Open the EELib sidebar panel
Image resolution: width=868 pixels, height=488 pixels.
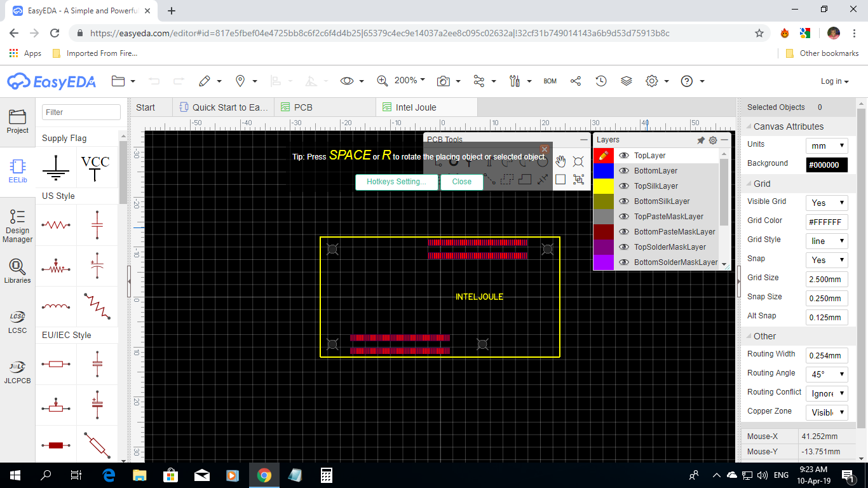(x=18, y=172)
